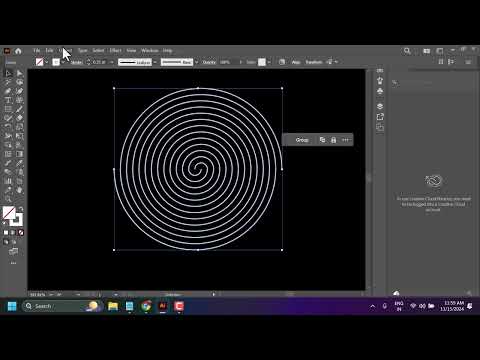Open the View menu
The width and height of the screenshot is (480, 360).
(x=131, y=51)
